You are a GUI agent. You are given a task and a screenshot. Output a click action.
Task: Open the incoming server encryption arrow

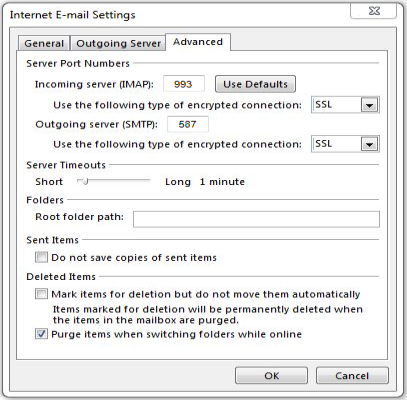[369, 105]
